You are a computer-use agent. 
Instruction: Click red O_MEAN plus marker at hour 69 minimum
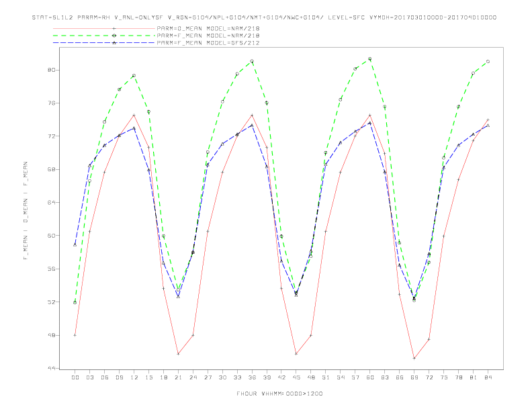414,358
